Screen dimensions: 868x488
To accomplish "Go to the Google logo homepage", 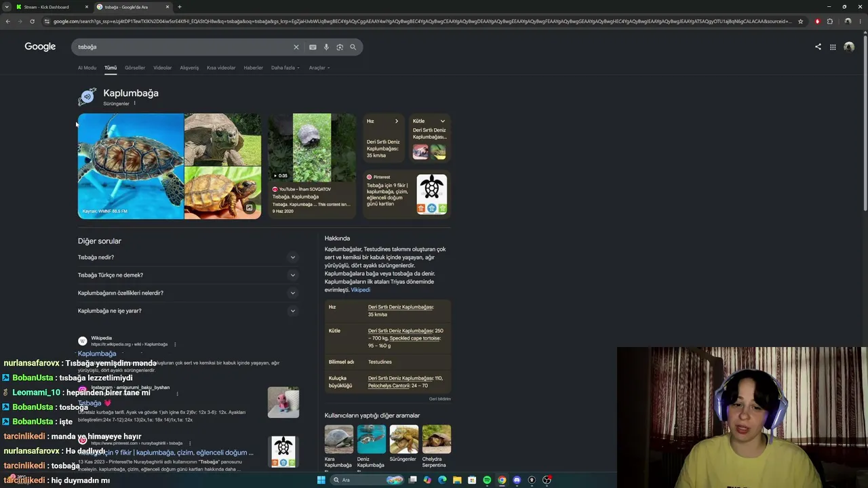I will [40, 47].
